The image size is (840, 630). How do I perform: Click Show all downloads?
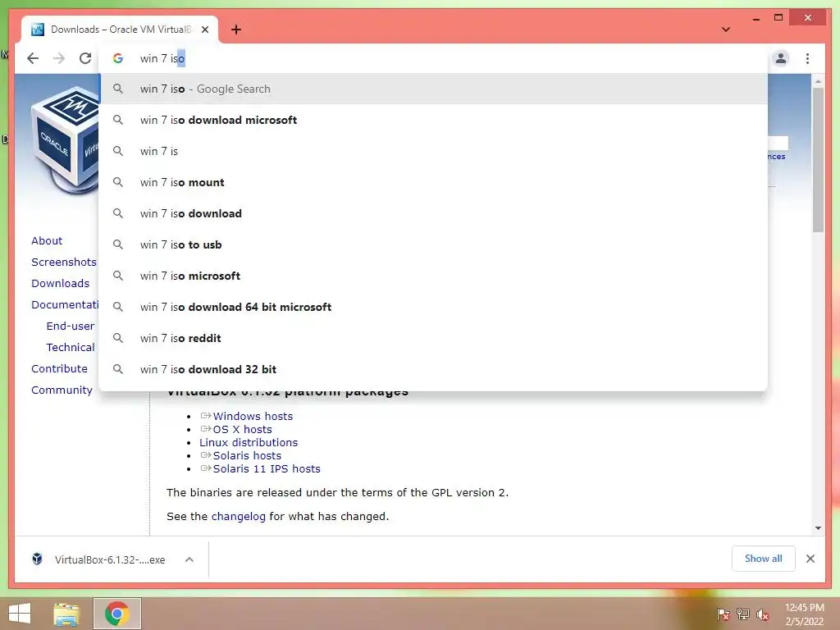pyautogui.click(x=763, y=559)
